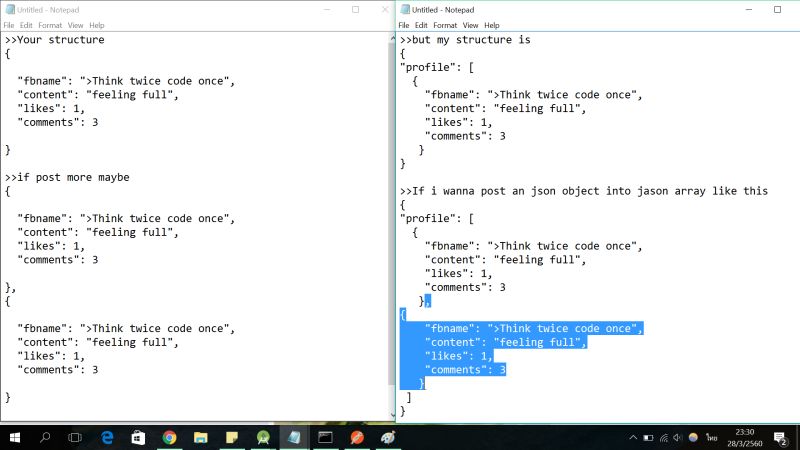This screenshot has height=450, width=800.
Task: Minimize the right Notepad window
Action: [x=748, y=10]
